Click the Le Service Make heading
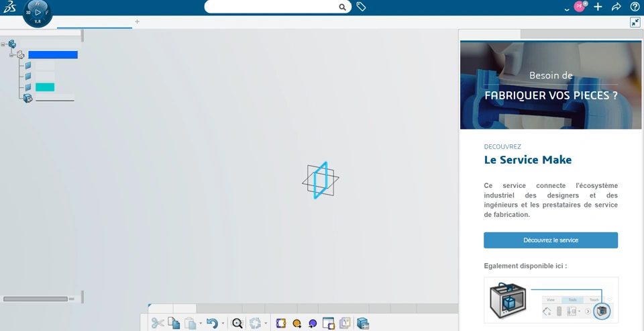 [528, 160]
